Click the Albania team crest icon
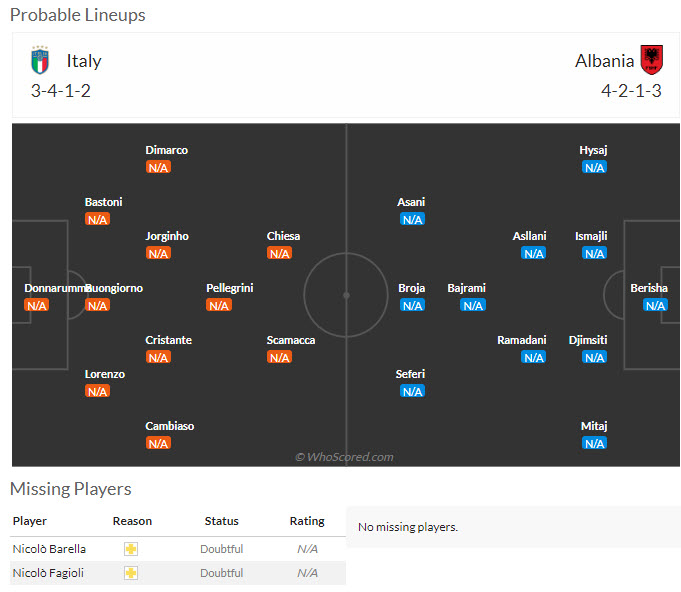The height and width of the screenshot is (592, 681). [652, 60]
